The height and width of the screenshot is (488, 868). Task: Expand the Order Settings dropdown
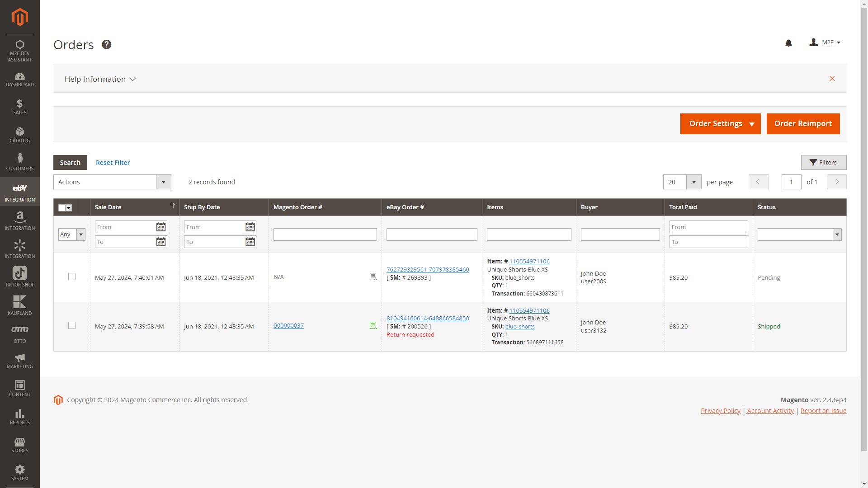tap(720, 124)
